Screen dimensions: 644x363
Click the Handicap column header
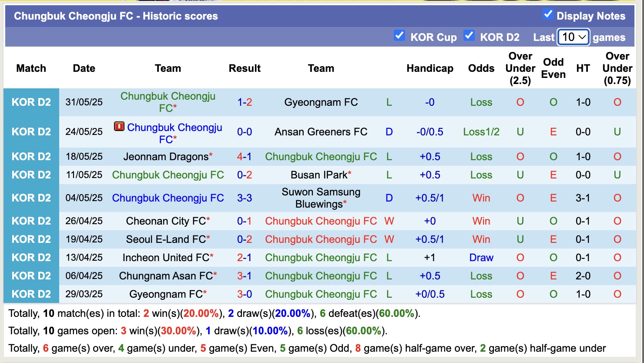tap(430, 68)
